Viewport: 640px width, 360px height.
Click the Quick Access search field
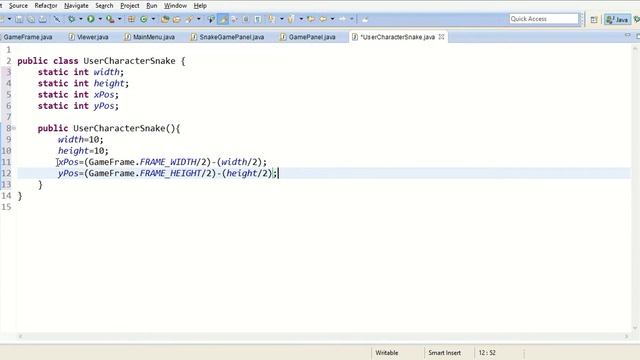point(544,19)
